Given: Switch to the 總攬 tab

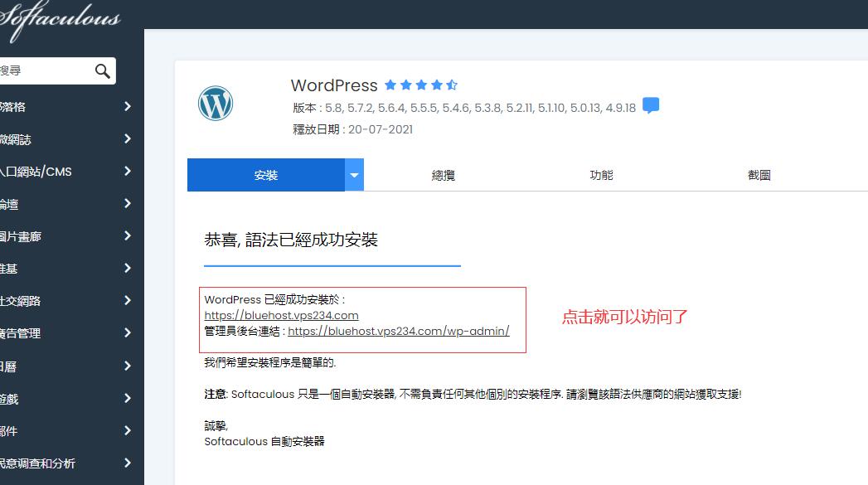Looking at the screenshot, I should click(x=443, y=175).
